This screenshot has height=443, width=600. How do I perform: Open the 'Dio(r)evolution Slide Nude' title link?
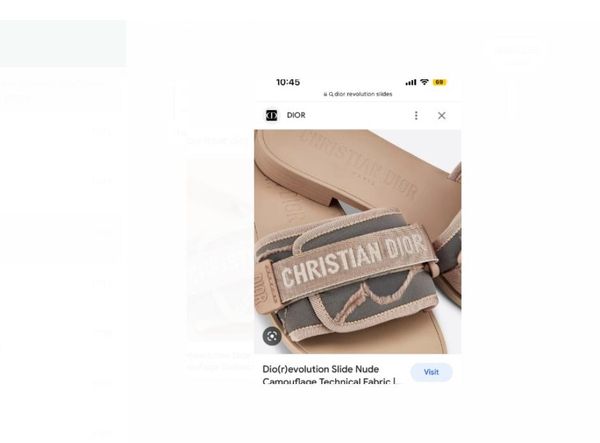pyautogui.click(x=321, y=369)
